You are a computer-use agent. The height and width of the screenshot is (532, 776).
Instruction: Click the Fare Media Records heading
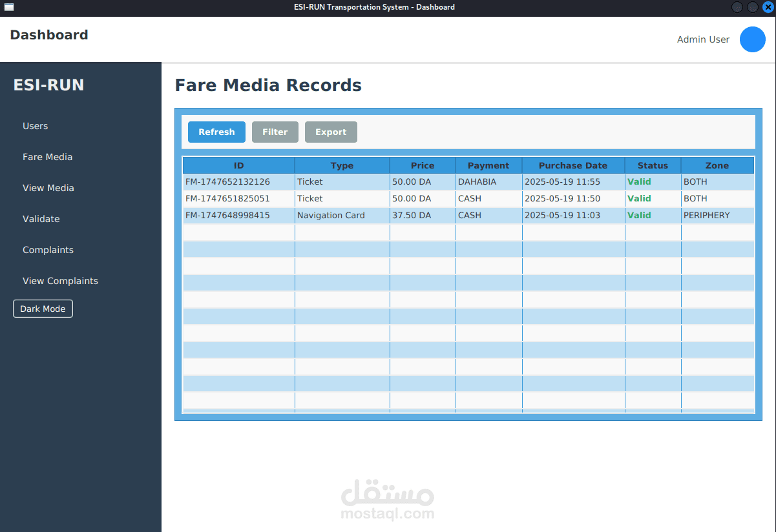tap(268, 85)
